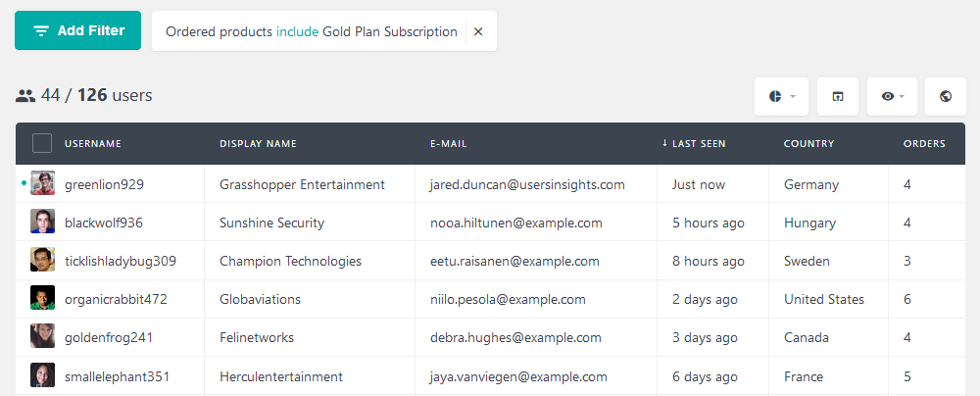This screenshot has height=396, width=980.
Task: Click the greenlion929 avatar thumbnail
Action: [42, 183]
